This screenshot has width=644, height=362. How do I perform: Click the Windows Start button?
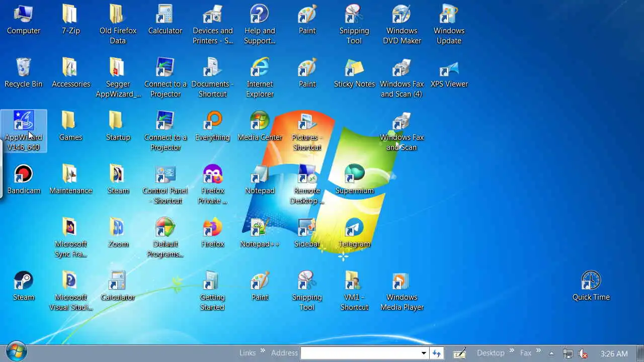pyautogui.click(x=16, y=352)
